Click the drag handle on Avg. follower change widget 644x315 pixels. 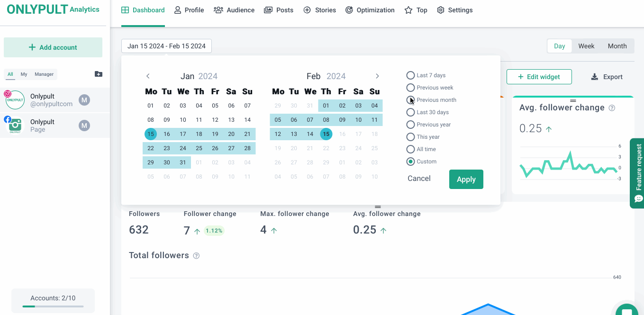click(573, 100)
